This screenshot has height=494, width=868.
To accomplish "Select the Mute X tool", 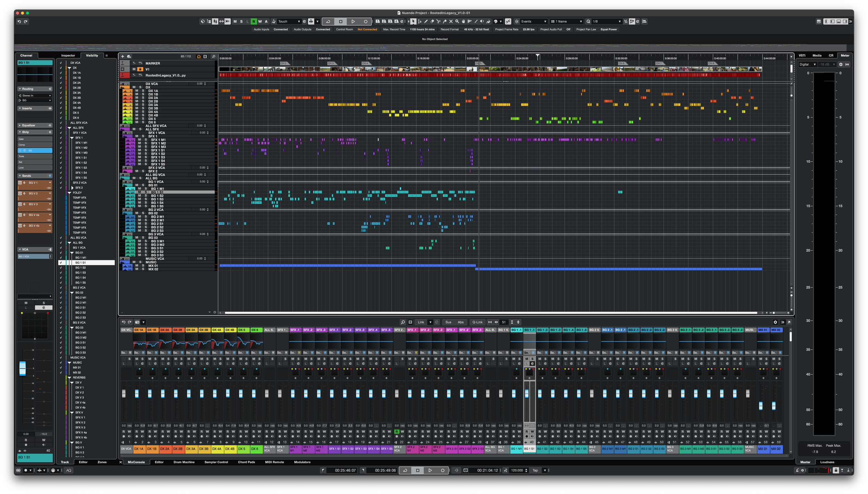I will pyautogui.click(x=451, y=22).
